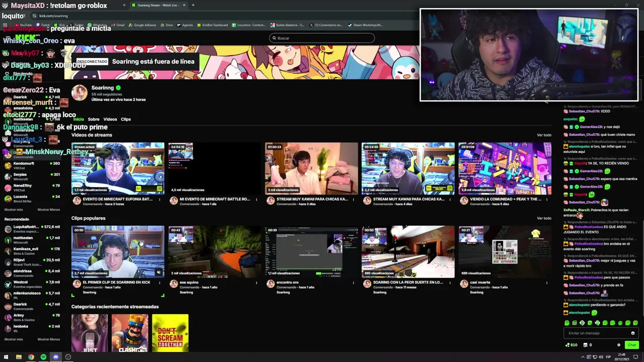The width and height of the screenshot is (644, 362).
Task: Open the Clash Royale category thumbnail
Action: click(x=130, y=333)
